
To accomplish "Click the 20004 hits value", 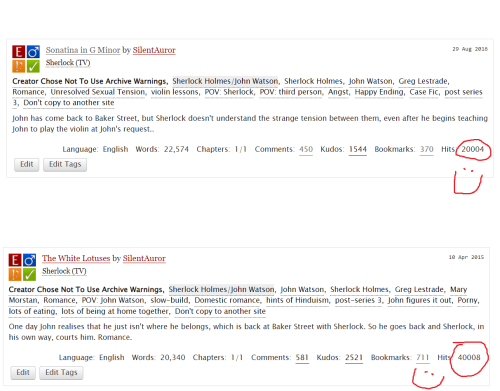I will [x=473, y=149].
